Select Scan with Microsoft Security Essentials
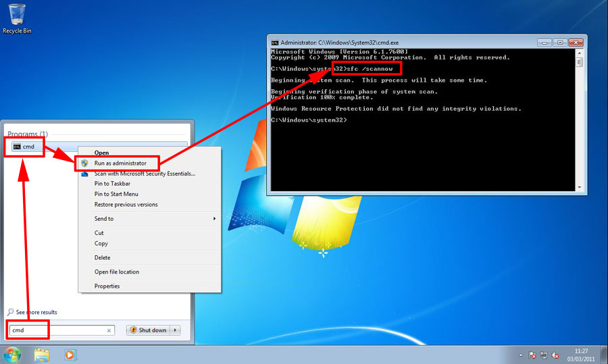The height and width of the screenshot is (364, 608). click(145, 174)
